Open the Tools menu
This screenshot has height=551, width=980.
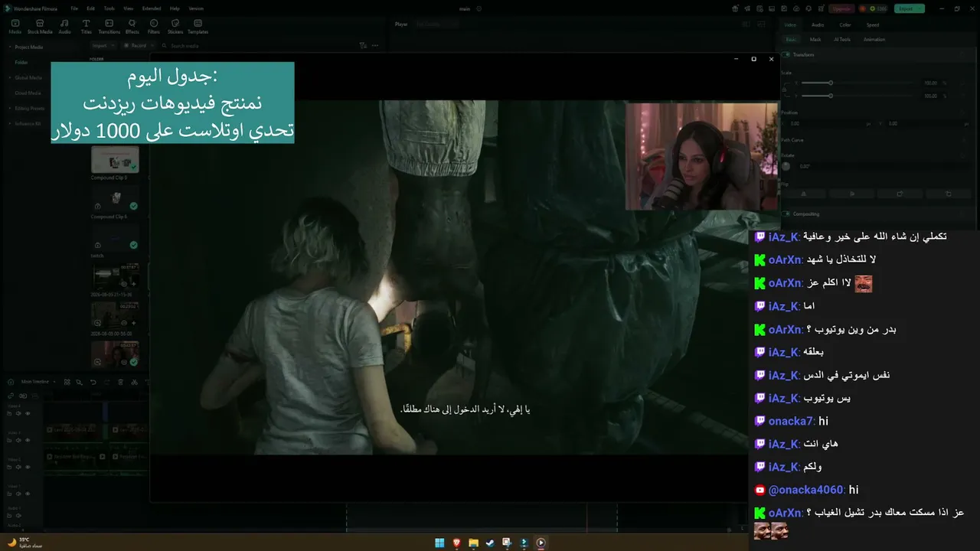(109, 8)
